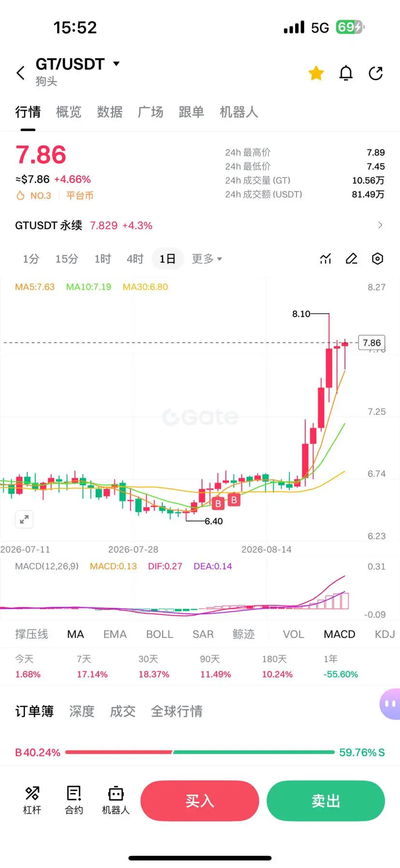Screen dimensions: 400x868
Task: Expand GTUSDT 永续 row chevron
Action: pyautogui.click(x=380, y=225)
